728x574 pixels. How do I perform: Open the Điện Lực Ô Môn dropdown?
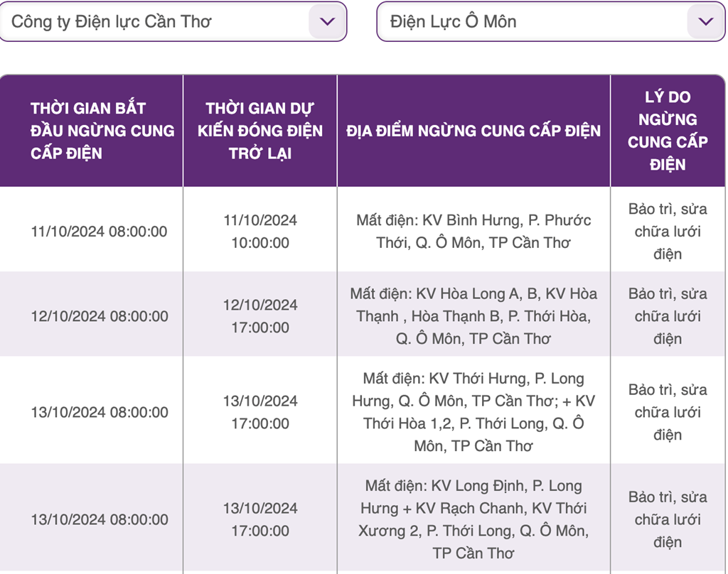(551, 21)
